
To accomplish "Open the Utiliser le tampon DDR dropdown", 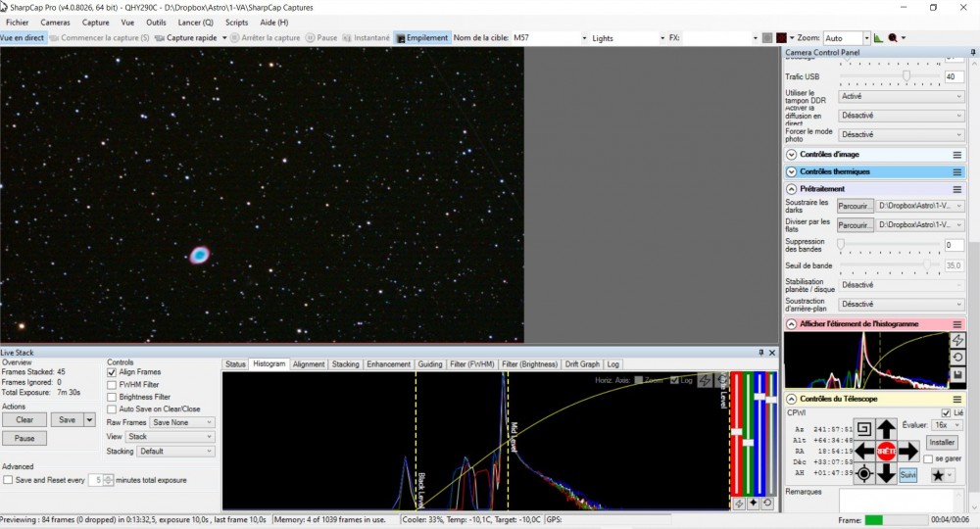I will coord(902,96).
